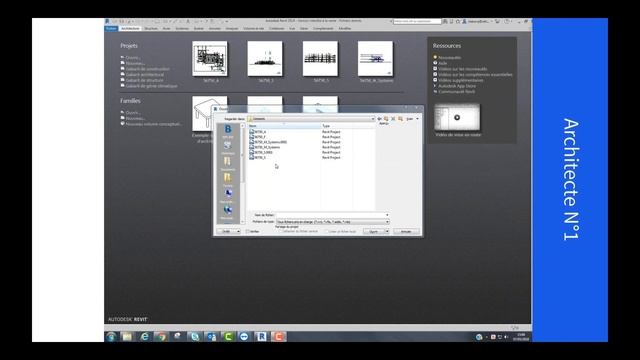Select Poste de travail in dialog sidebar
Image resolution: width=640 pixels, height=360 pixels.
[x=228, y=195]
